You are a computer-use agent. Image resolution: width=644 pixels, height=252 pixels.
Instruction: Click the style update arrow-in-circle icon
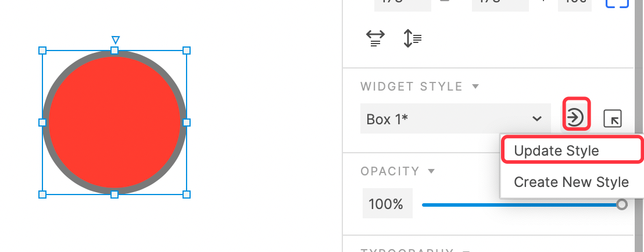point(576,118)
